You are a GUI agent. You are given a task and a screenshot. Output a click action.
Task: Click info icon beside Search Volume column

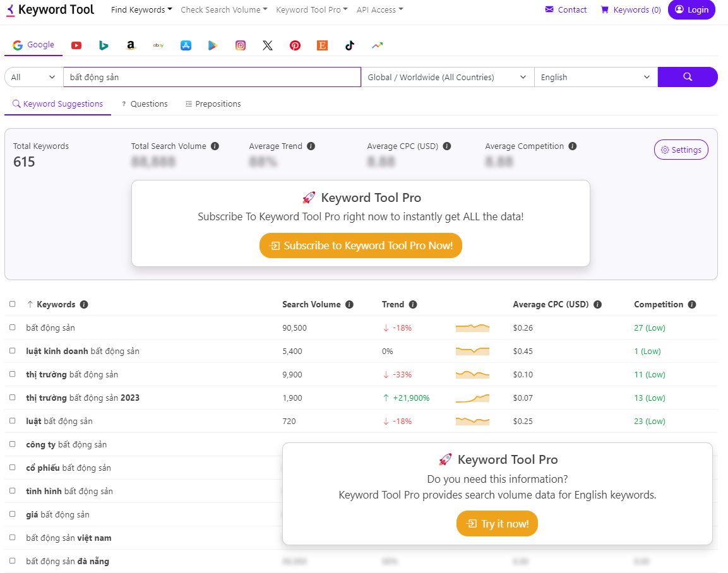[x=350, y=304]
